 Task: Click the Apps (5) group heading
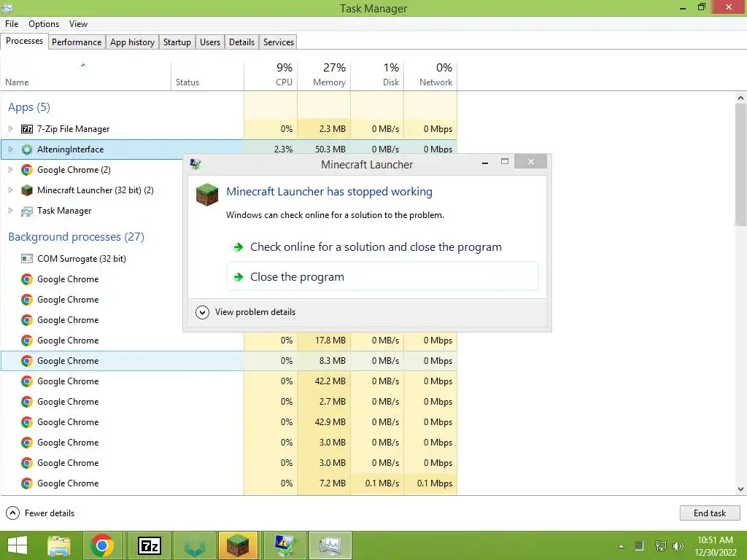[29, 107]
